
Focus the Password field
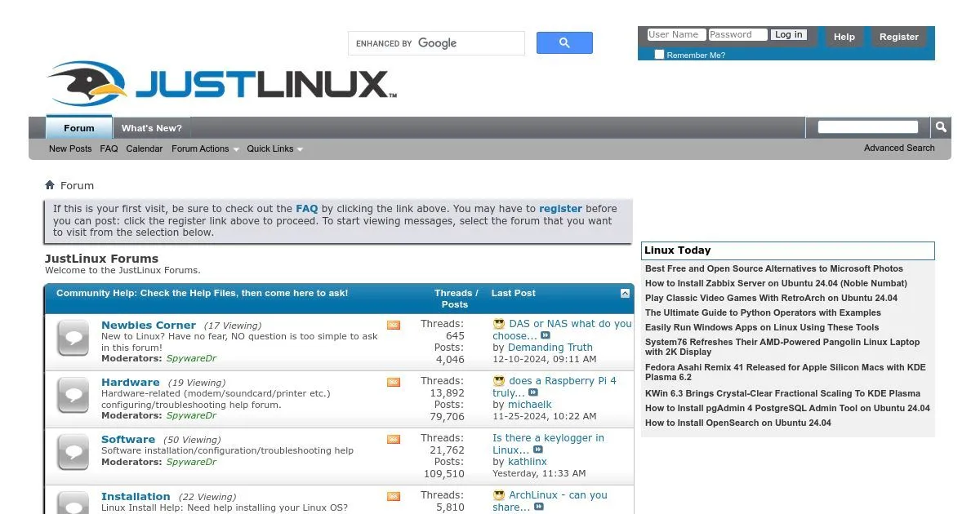click(x=737, y=35)
